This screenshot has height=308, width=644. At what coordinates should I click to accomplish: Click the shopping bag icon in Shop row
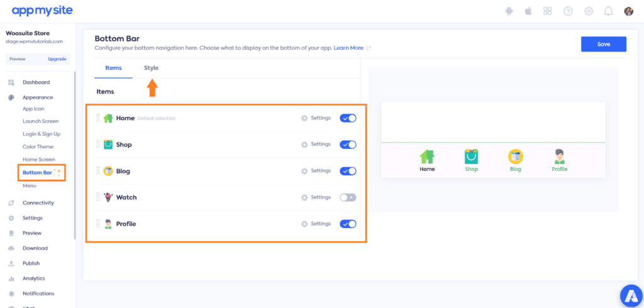[x=108, y=145]
